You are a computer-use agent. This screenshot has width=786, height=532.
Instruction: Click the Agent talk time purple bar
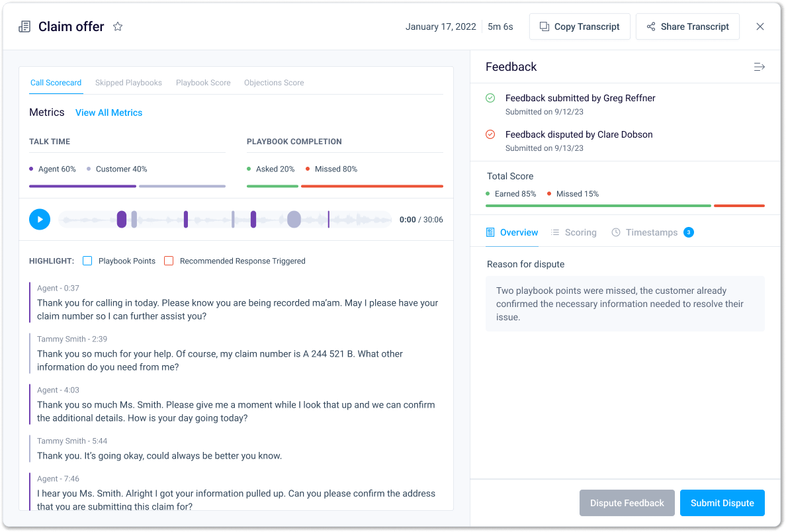[83, 186]
